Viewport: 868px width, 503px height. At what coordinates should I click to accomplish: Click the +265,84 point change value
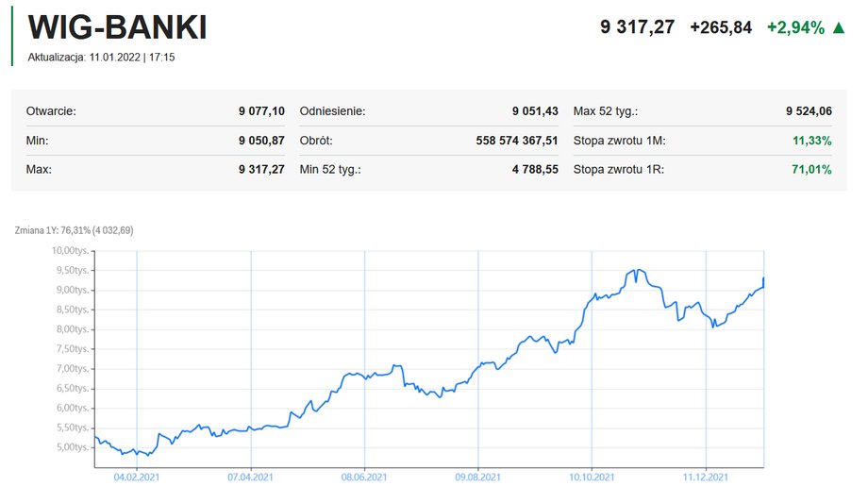click(721, 27)
